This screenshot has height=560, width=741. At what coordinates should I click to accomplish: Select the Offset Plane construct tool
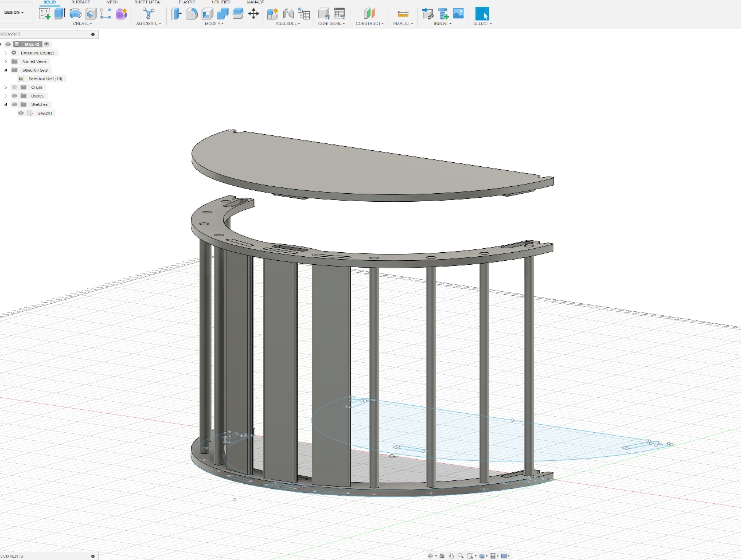pyautogui.click(x=369, y=13)
